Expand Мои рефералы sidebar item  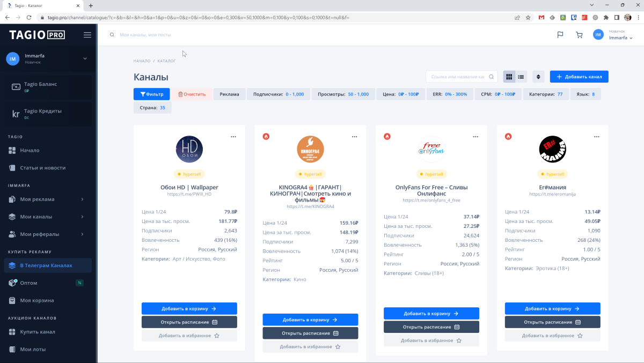point(48,234)
